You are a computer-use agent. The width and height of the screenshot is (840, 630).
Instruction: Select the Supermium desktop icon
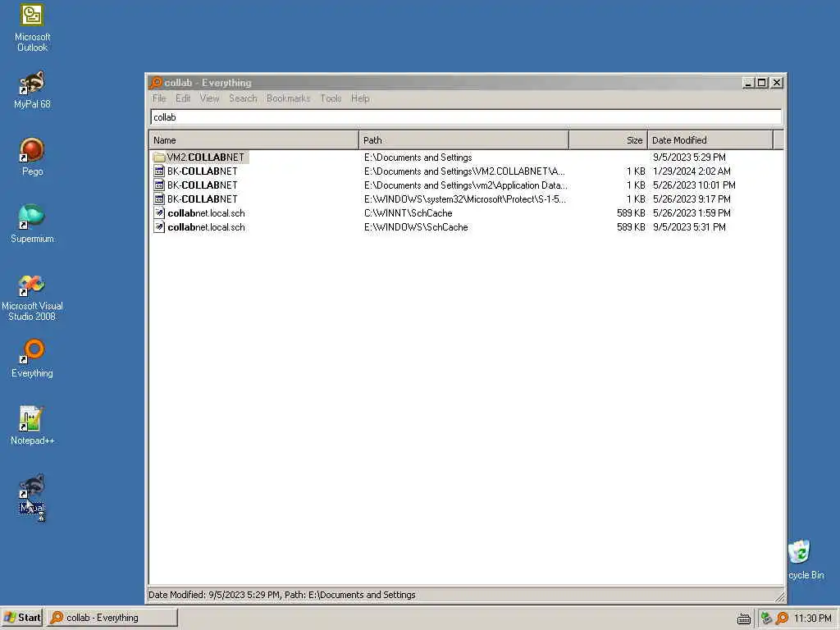[x=32, y=225]
